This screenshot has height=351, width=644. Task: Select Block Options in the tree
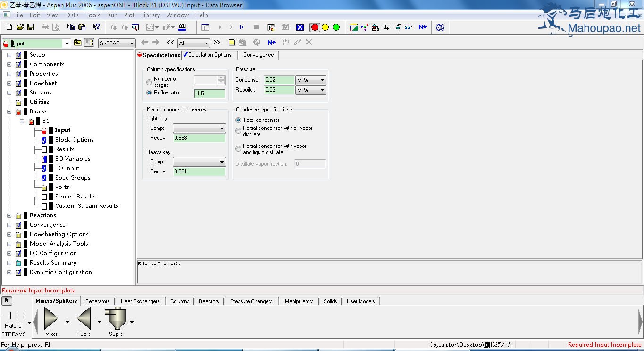click(74, 140)
